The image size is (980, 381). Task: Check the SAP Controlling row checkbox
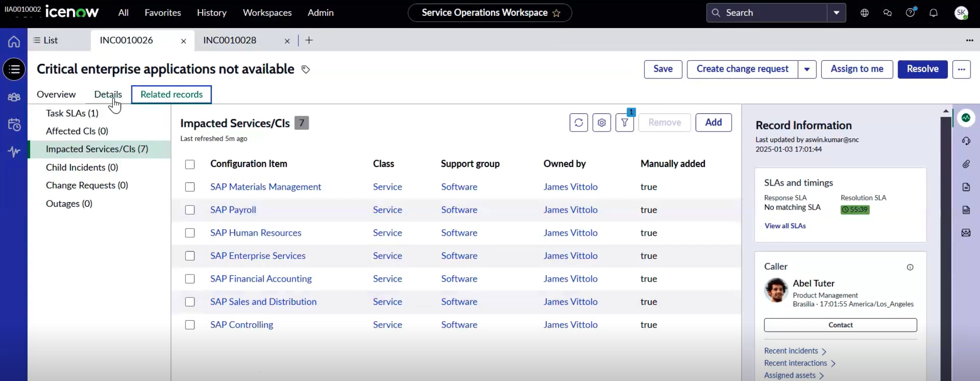(190, 325)
